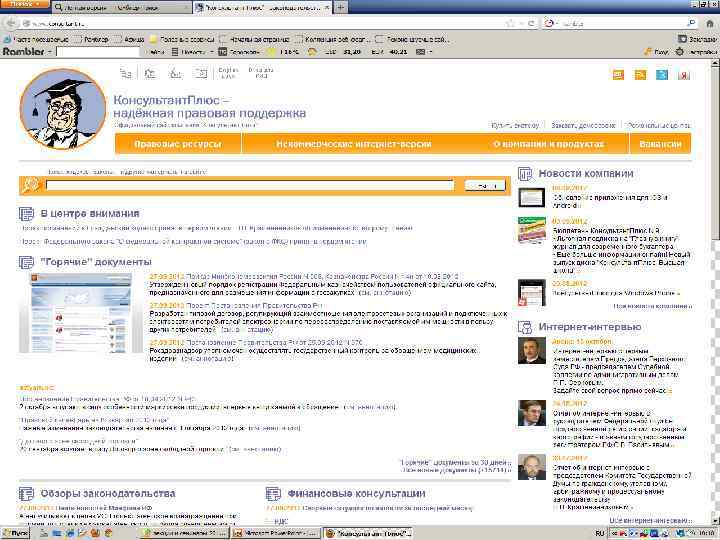This screenshot has width=720, height=540.
Task: Click the mail icon above the site title
Action: (x=201, y=73)
